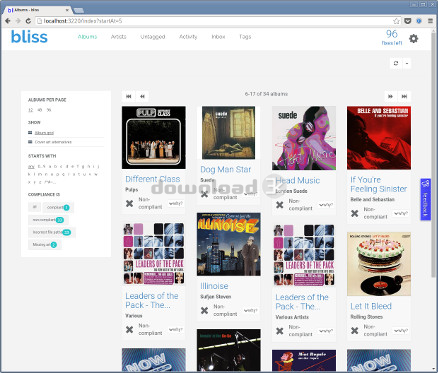The height and width of the screenshot is (373, 438).
Task: Go to next page of albums
Action: tap(390, 96)
